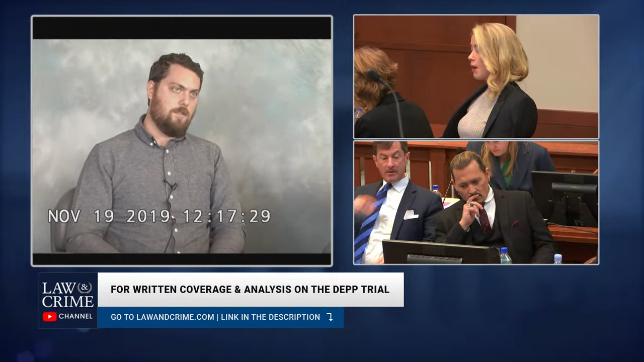Click the arrow icon after LINK IN THE DESCRIPTION
This screenshot has width=644, height=362.
(x=330, y=317)
